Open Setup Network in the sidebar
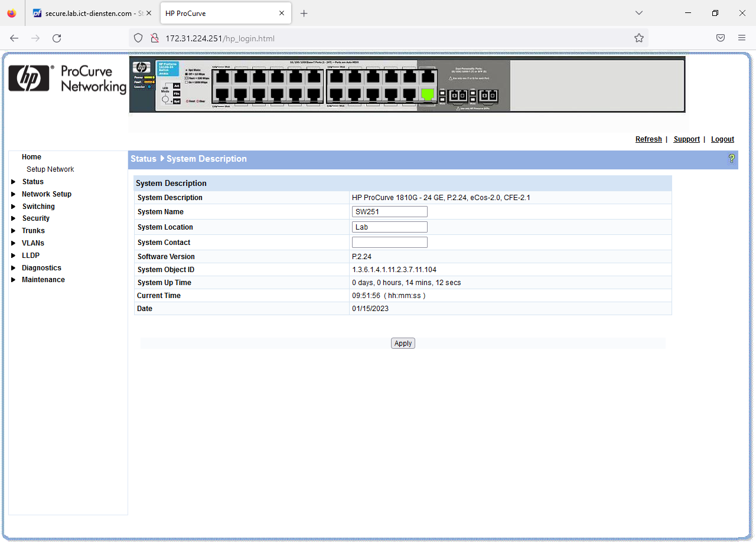This screenshot has width=756, height=543. coord(50,169)
